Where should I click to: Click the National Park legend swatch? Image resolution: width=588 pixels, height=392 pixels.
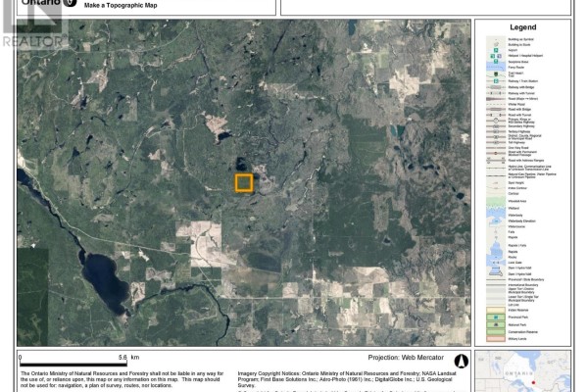tap(496, 324)
